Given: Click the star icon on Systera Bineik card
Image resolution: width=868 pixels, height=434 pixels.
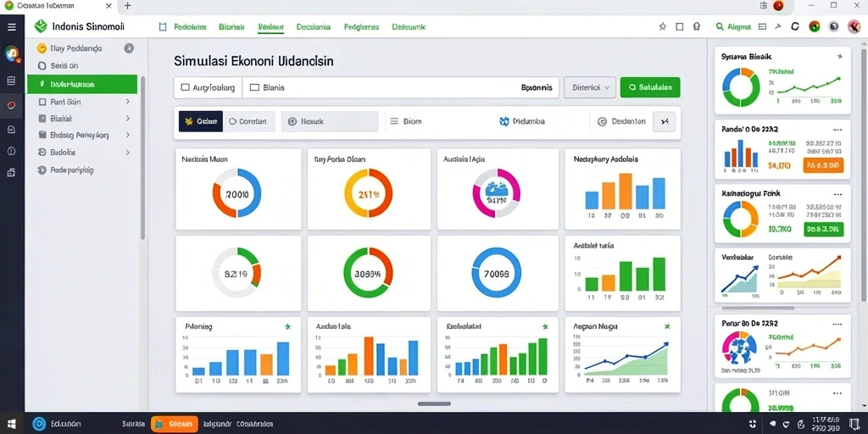Looking at the screenshot, I should click(839, 57).
